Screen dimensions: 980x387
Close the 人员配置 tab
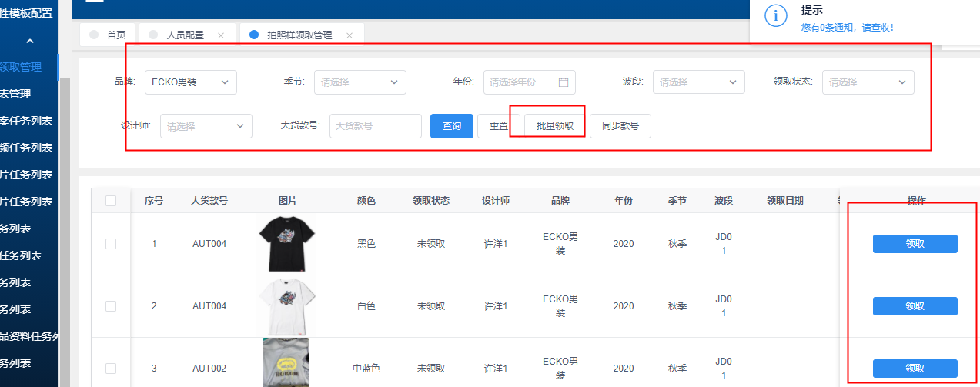point(221,35)
